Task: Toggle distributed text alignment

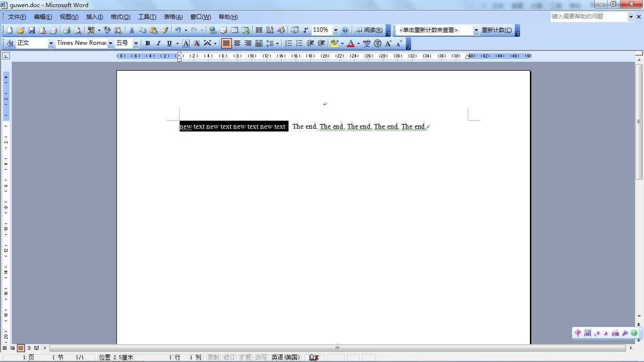Action: coord(259,43)
